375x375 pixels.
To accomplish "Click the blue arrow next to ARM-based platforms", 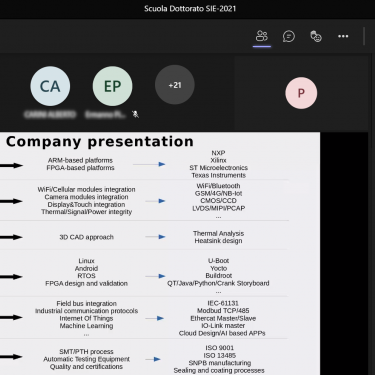I will coord(149,164).
